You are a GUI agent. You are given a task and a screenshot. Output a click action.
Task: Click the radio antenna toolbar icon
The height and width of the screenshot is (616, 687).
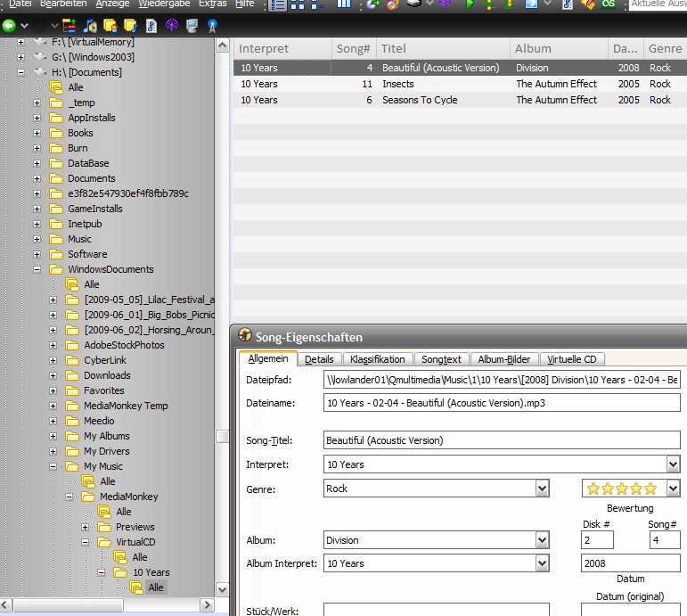coord(212,26)
